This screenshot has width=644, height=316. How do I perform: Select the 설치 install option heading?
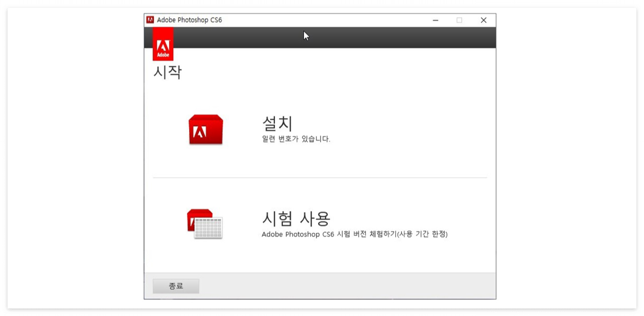click(277, 124)
